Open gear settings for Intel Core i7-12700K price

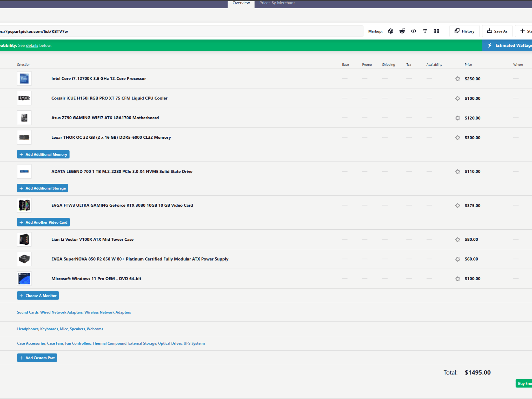pyautogui.click(x=457, y=79)
